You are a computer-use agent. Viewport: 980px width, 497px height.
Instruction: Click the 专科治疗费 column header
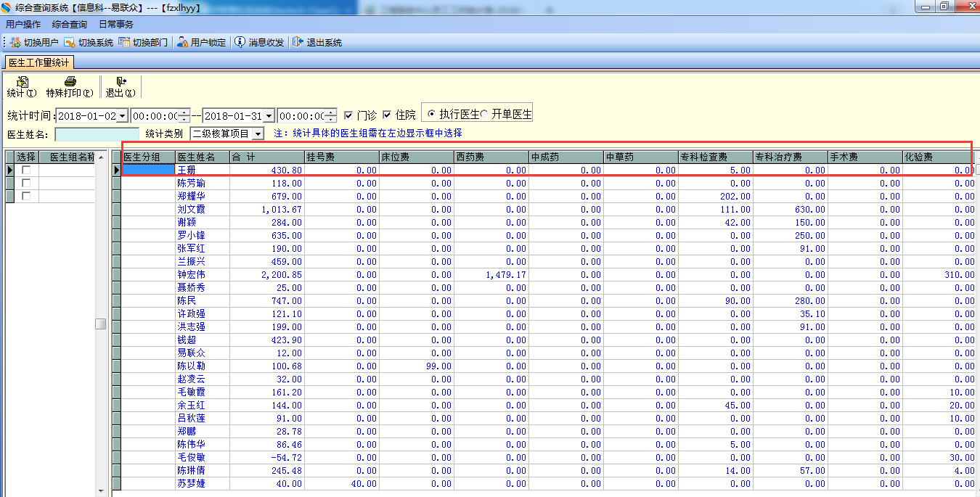tap(791, 157)
